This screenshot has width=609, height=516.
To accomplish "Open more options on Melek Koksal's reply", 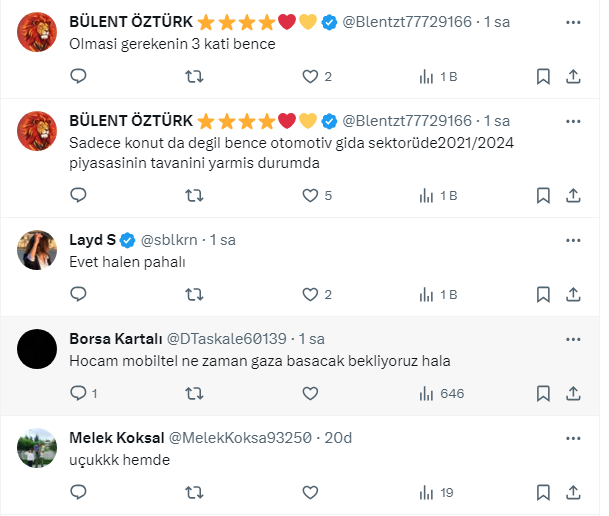I will 573,437.
